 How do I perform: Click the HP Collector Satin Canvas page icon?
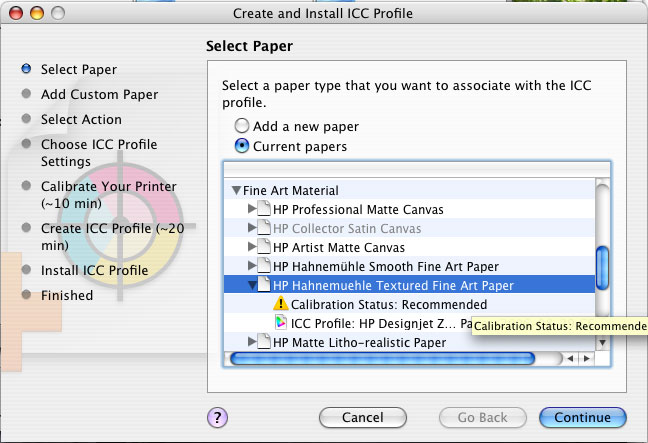[264, 227]
